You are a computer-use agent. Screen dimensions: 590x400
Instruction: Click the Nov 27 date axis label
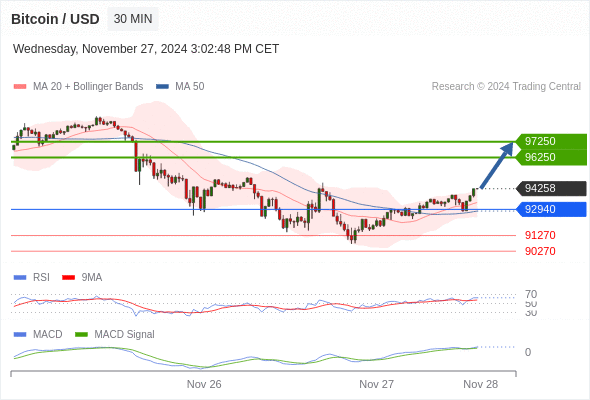(376, 384)
